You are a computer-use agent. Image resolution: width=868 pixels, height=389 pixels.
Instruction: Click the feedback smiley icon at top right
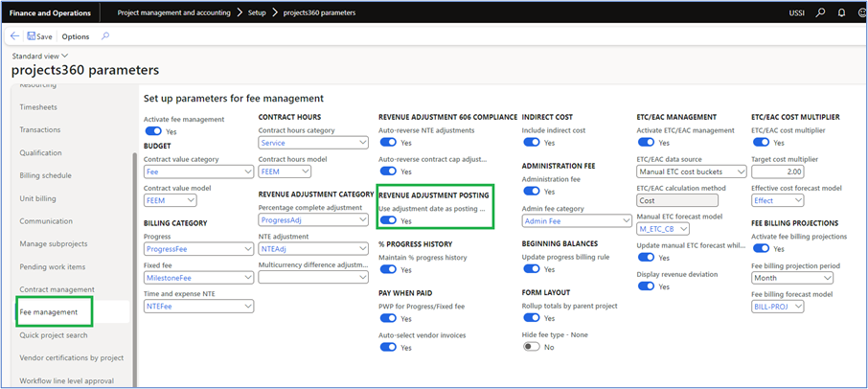[858, 13]
